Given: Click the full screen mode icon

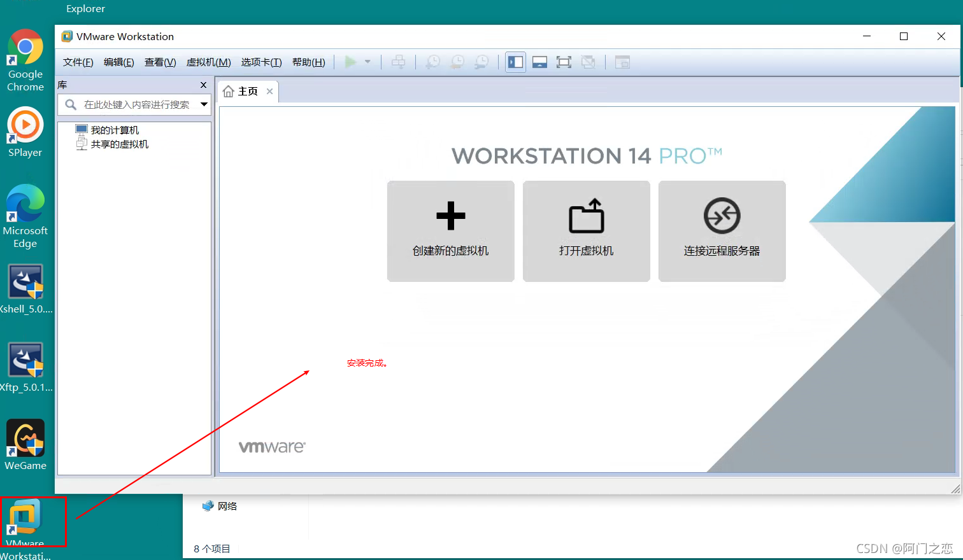Looking at the screenshot, I should [x=564, y=62].
